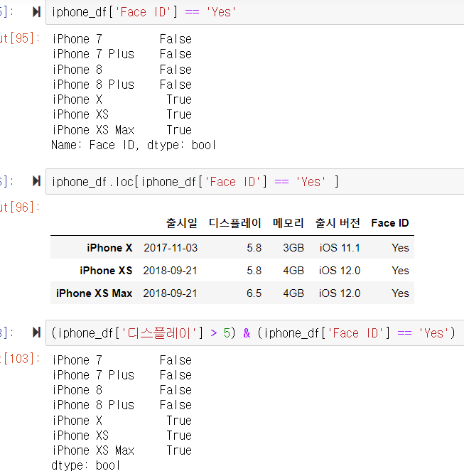Click the Out[95] output prompt
464x476 pixels.
coord(20,38)
